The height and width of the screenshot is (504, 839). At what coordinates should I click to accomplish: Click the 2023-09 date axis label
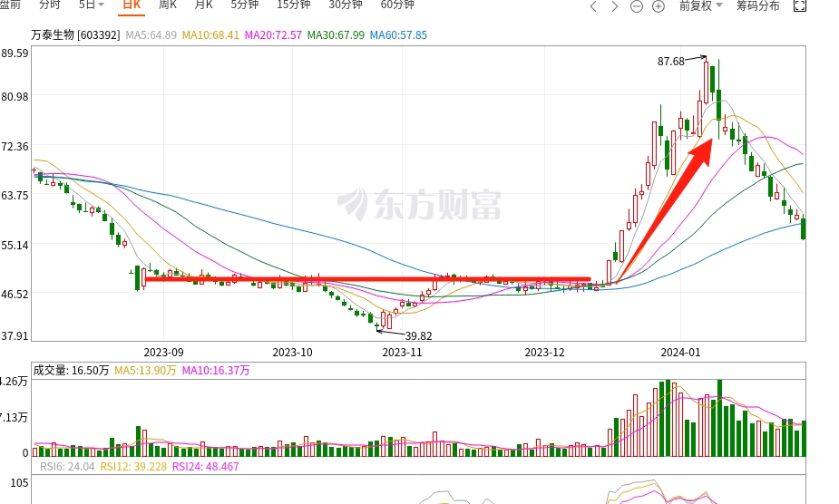164,352
